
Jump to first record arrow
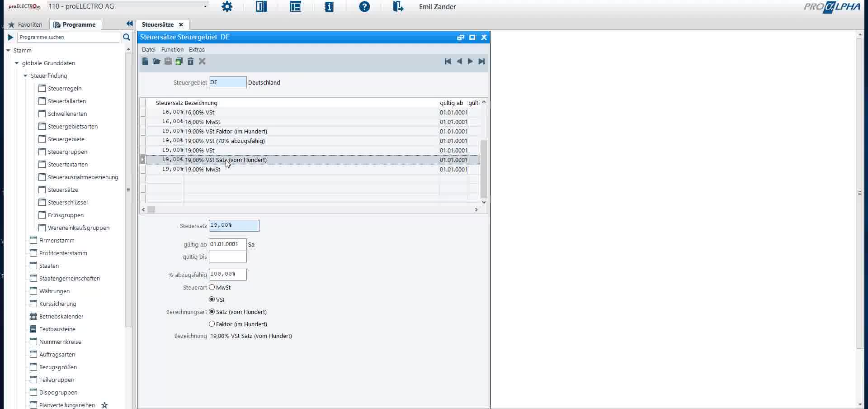point(448,61)
